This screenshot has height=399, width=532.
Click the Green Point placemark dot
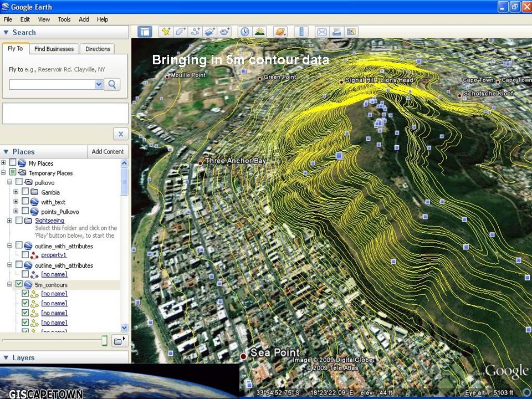coord(260,79)
